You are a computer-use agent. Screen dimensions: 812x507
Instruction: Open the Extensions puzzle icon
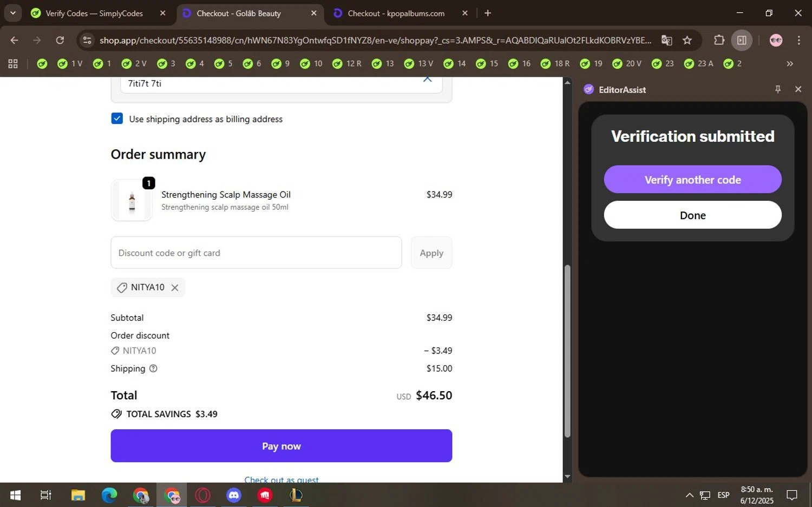pos(719,40)
